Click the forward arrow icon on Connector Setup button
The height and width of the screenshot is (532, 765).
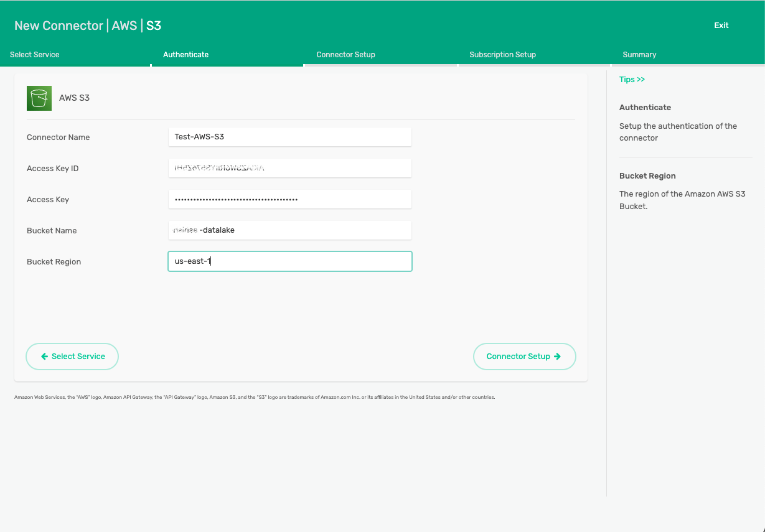(556, 357)
